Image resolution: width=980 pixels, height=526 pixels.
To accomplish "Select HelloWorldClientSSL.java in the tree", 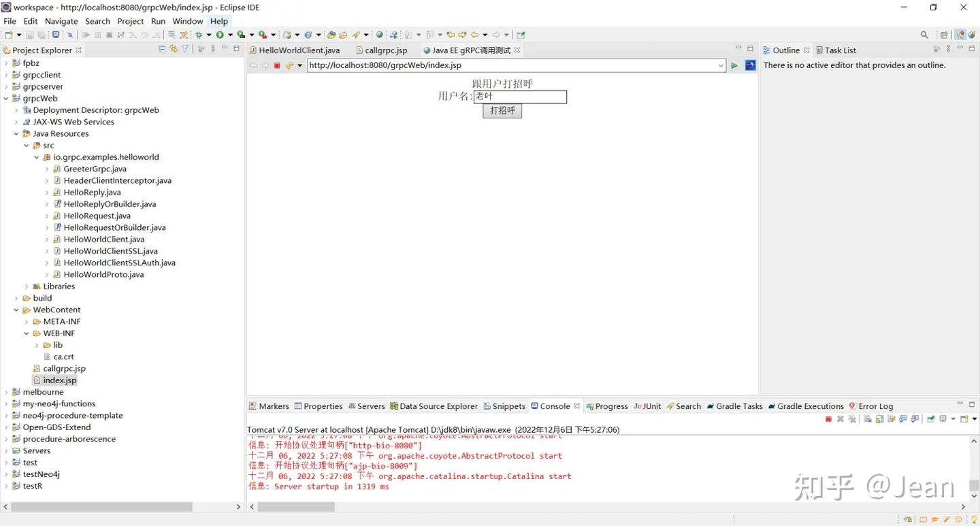I will [x=110, y=251].
